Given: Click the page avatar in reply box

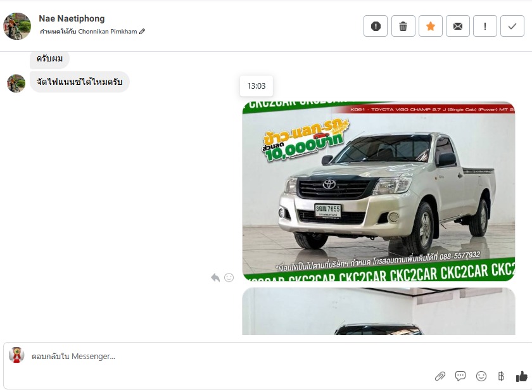Looking at the screenshot, I should [x=16, y=355].
